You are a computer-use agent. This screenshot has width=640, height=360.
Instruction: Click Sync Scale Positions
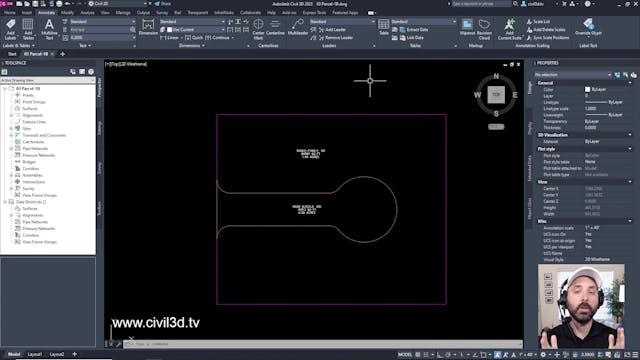pyautogui.click(x=547, y=38)
